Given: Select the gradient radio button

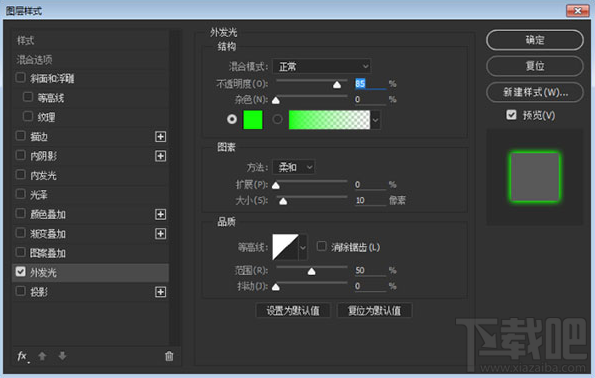Looking at the screenshot, I should 277,119.
